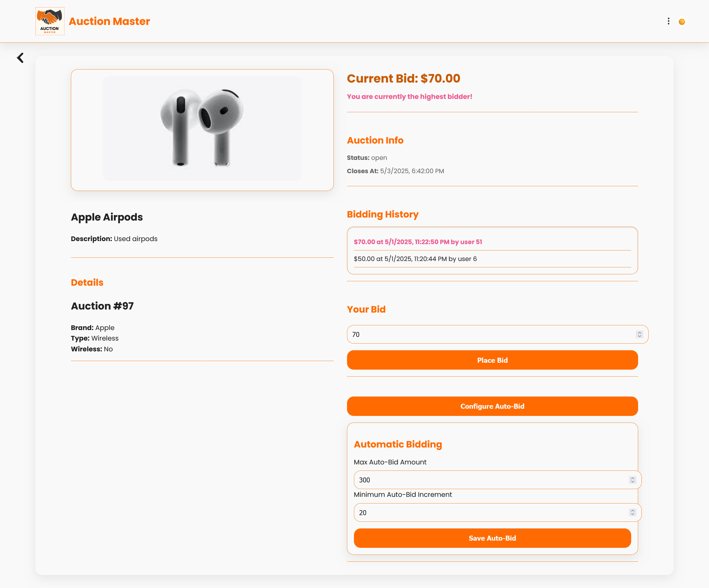
Task: Open the Apple Airpods product image
Action: 202,129
